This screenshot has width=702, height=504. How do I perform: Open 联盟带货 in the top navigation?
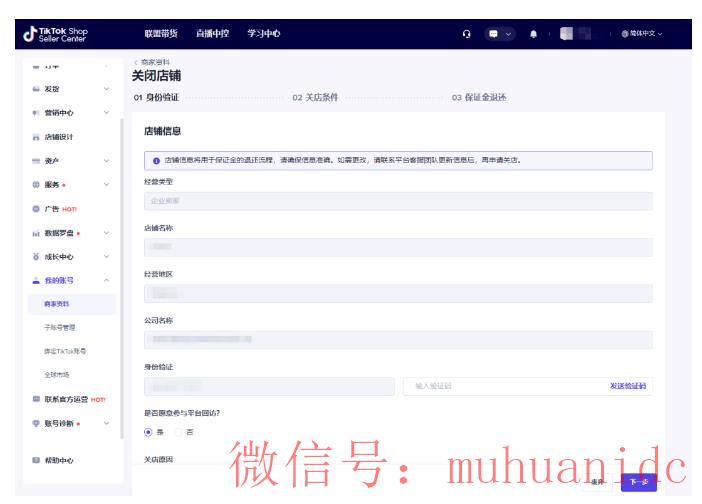(x=160, y=34)
